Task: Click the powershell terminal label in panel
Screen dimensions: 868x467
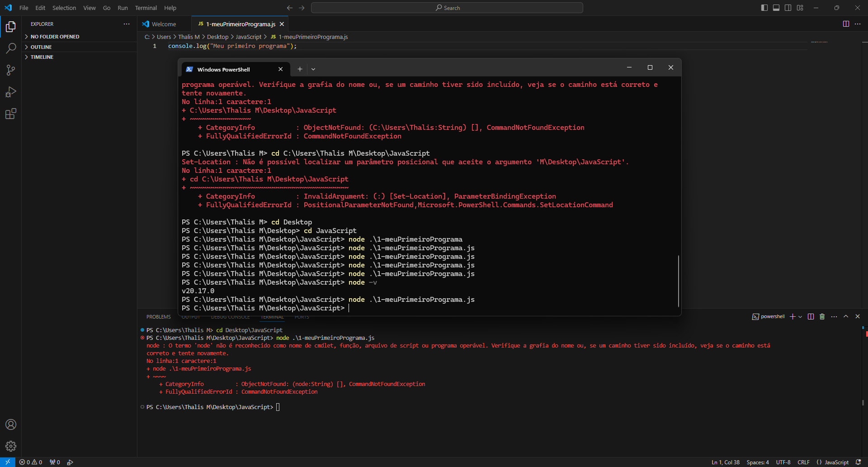Action: click(x=769, y=316)
